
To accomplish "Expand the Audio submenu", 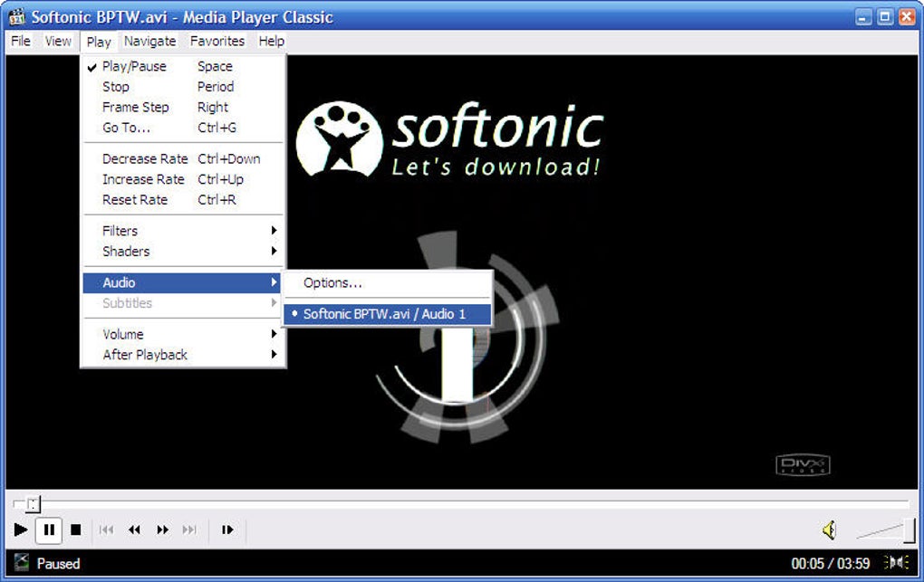I will coord(183,282).
